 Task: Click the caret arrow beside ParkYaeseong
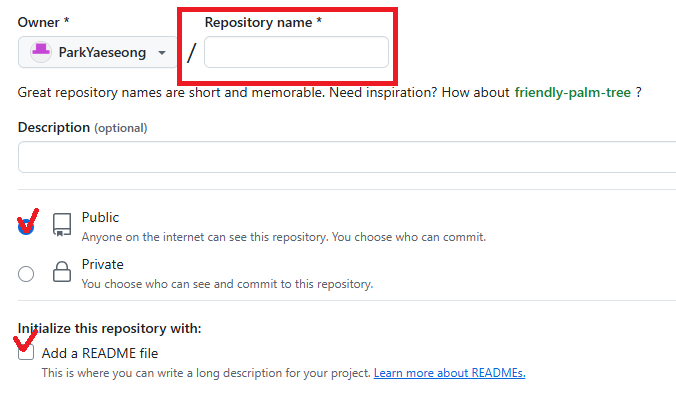[x=162, y=53]
